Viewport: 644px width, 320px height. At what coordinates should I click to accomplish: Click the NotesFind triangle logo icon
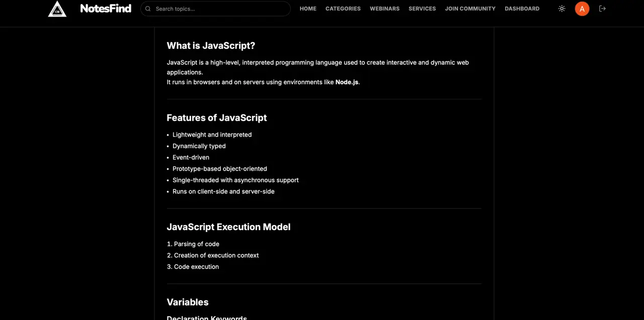[x=57, y=9]
